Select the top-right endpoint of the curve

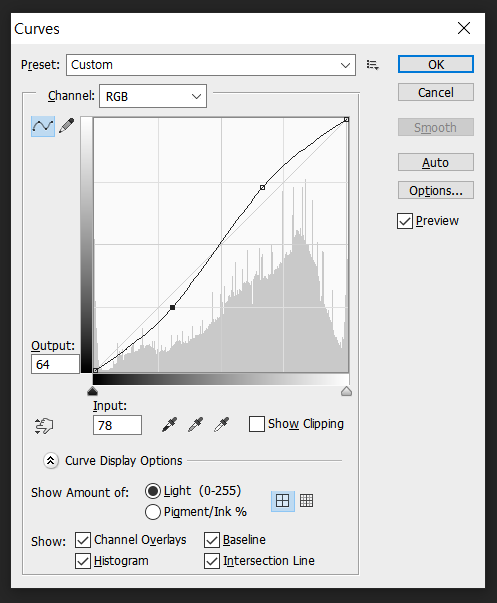tap(346, 120)
